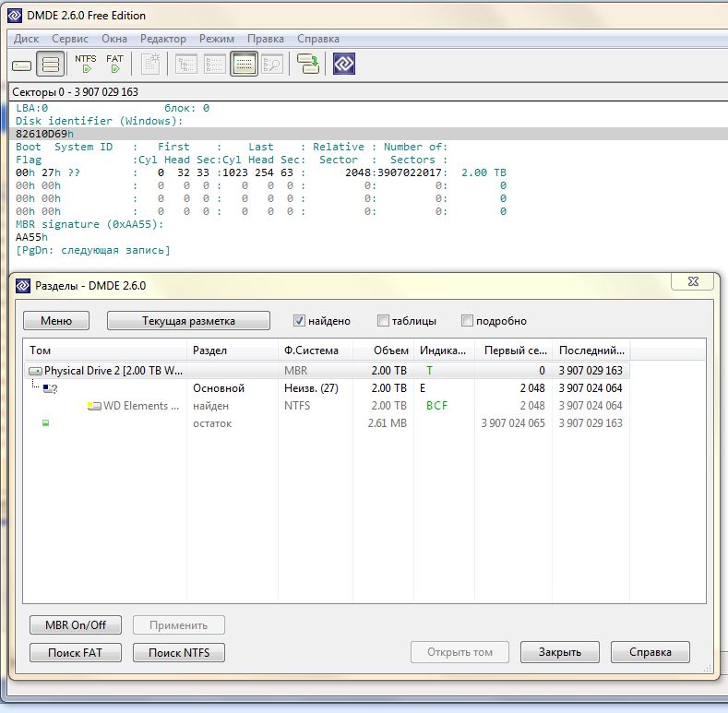Click the 'Поиск NTFS' button
728x713 pixels.
(x=179, y=653)
